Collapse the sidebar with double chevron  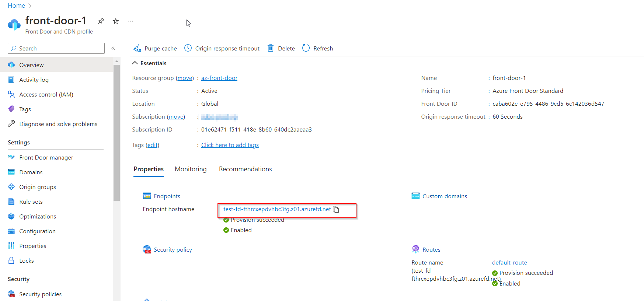[x=113, y=48]
